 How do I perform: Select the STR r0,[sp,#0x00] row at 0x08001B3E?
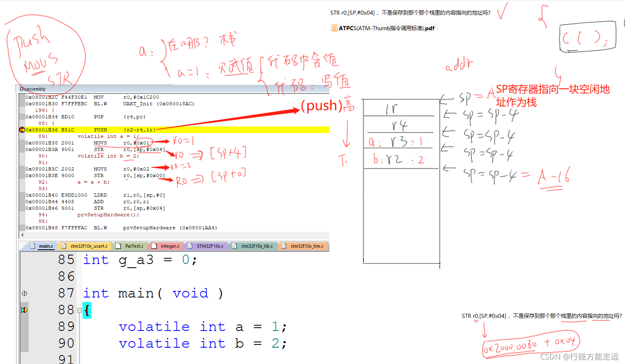(x=177, y=175)
